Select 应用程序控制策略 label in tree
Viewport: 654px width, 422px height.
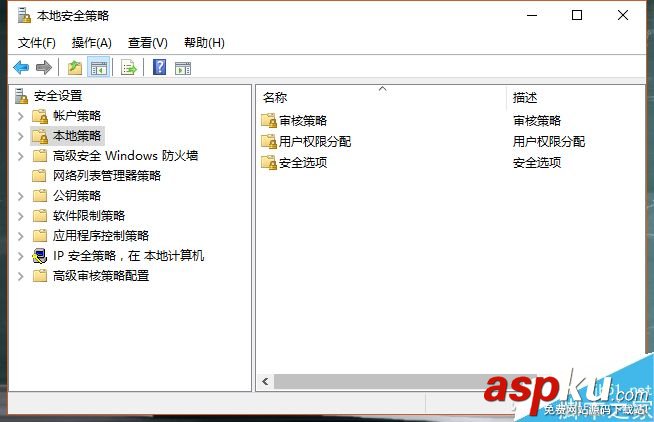point(101,236)
